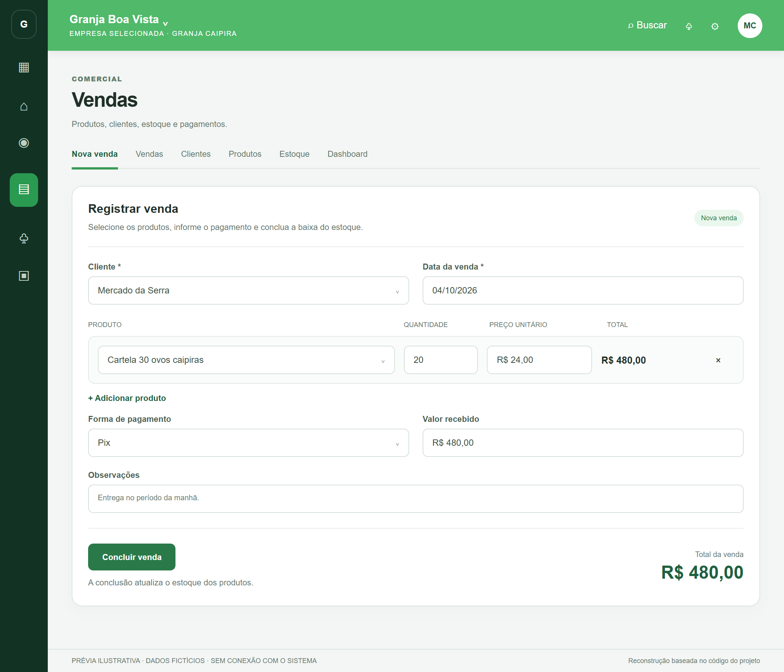This screenshot has height=672, width=784.
Task: Select the circle target sidebar icon
Action: pos(24,143)
